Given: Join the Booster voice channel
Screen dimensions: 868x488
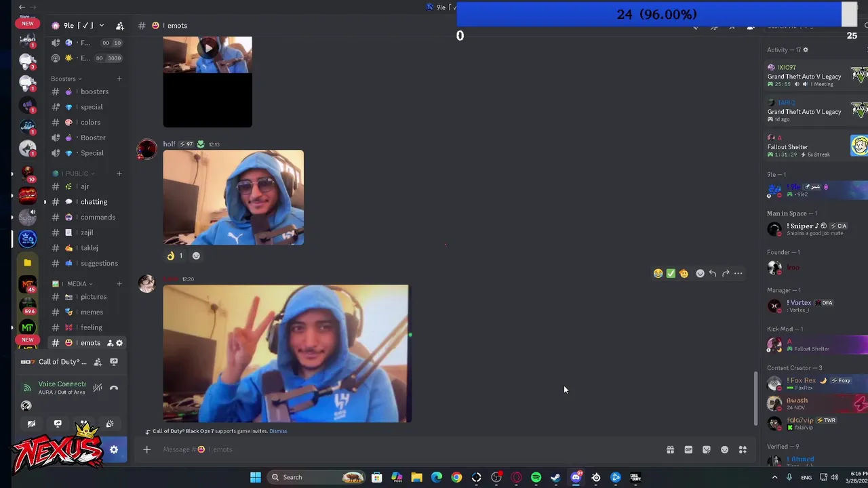Looking at the screenshot, I should click(87, 138).
